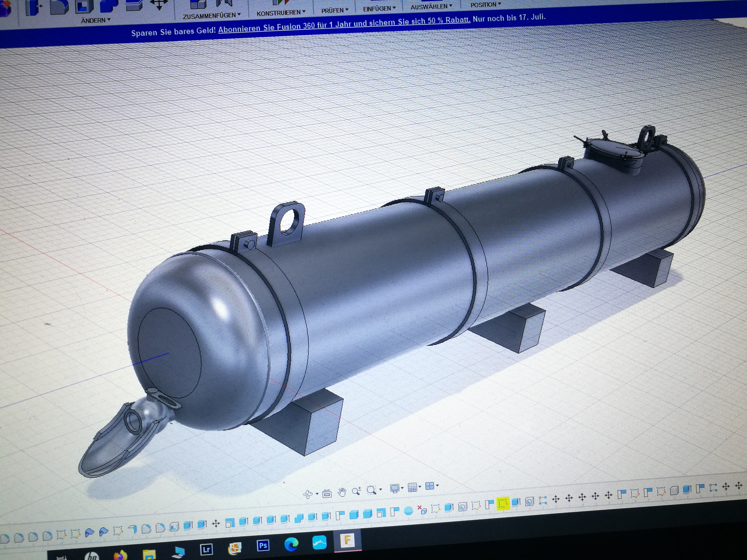The width and height of the screenshot is (747, 560).
Task: Expand Zoom Window options arrow
Action: point(381,489)
